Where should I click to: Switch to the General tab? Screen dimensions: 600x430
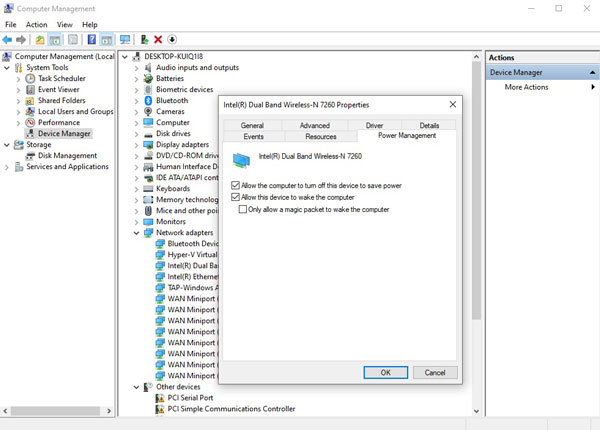[x=252, y=125]
